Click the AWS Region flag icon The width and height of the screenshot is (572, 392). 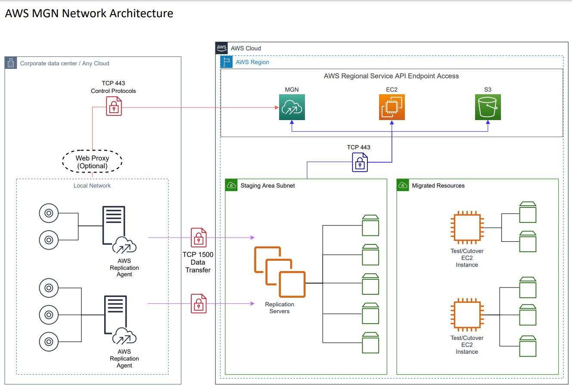click(x=227, y=62)
